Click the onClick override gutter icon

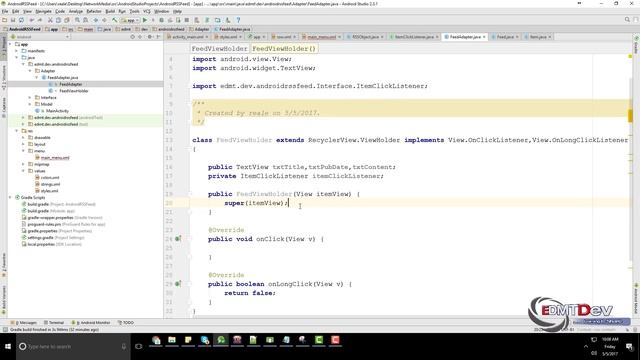coord(178,239)
